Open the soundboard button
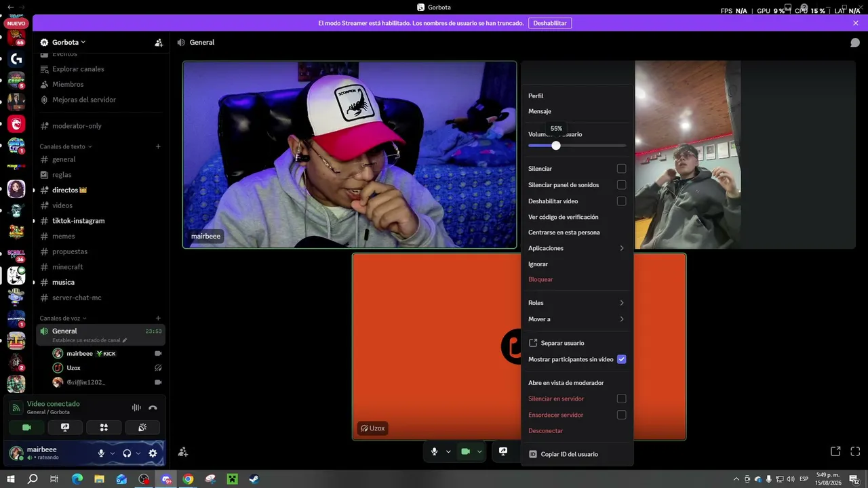 (x=142, y=428)
